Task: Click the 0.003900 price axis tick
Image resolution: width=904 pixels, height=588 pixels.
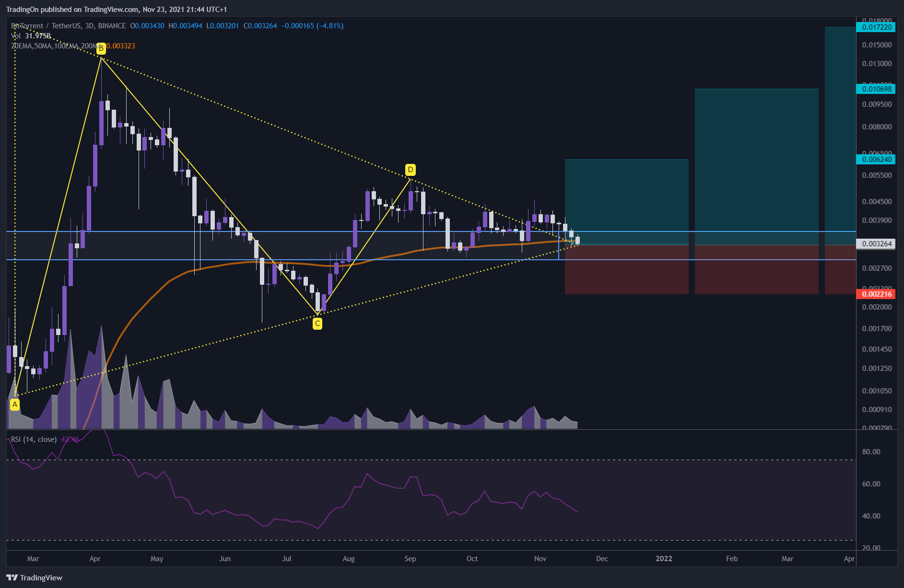Action: pyautogui.click(x=877, y=220)
